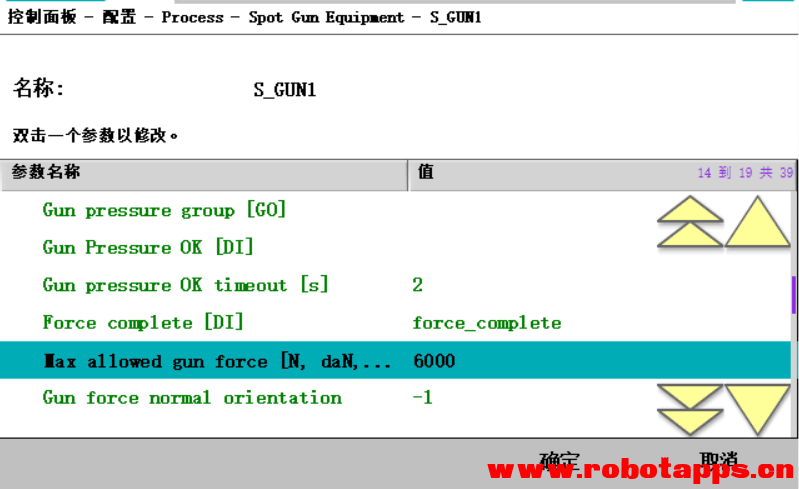Cancel with the 取消 button

point(719,460)
